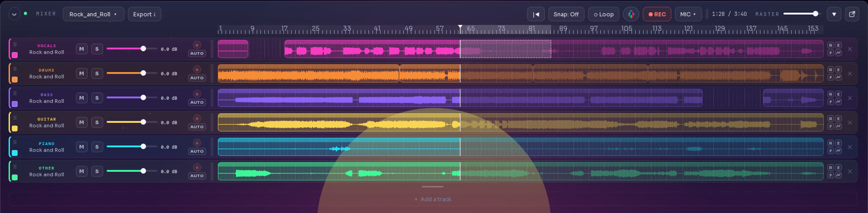Adjust the Vocals volume slider
Image resolution: width=868 pixels, height=213 pixels.
point(132,49)
